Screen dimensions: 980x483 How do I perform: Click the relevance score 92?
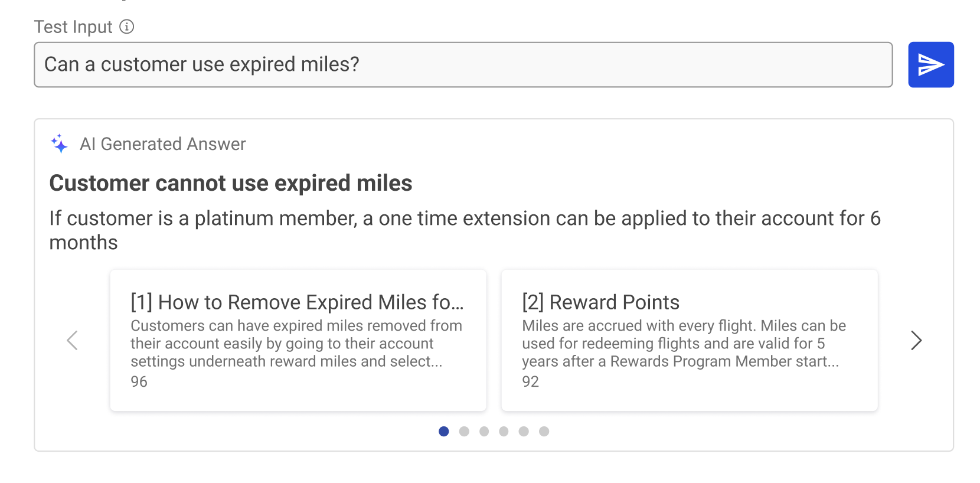coord(531,381)
